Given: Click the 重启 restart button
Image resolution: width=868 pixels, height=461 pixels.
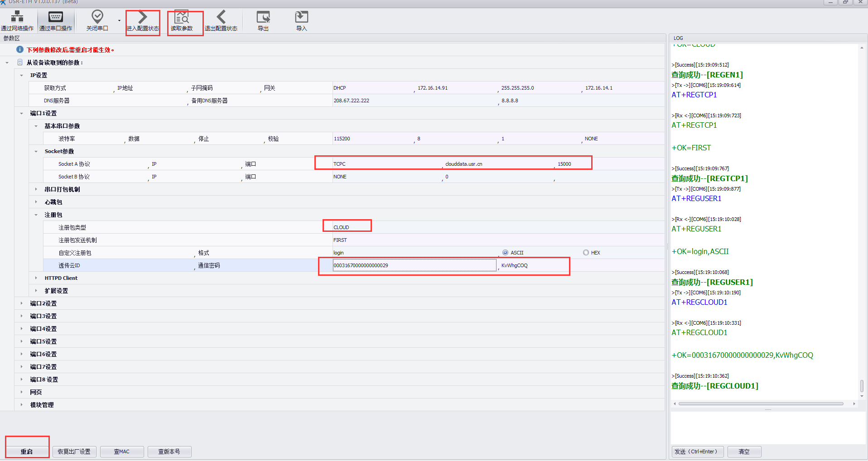Looking at the screenshot, I should click(27, 451).
